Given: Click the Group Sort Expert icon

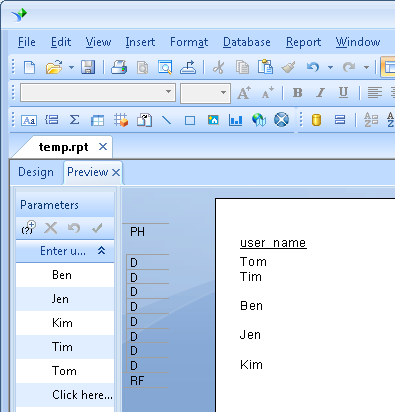Looking at the screenshot, I should (371, 120).
